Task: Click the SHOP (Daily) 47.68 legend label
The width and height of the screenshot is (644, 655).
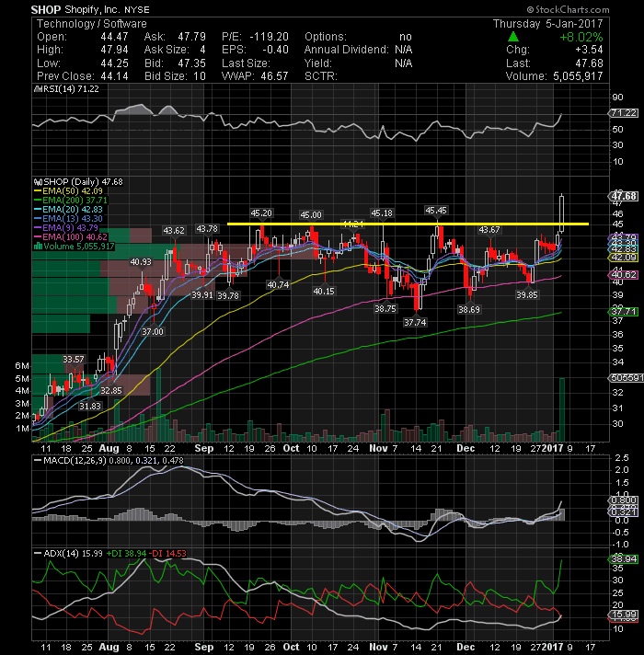Action: point(83,182)
